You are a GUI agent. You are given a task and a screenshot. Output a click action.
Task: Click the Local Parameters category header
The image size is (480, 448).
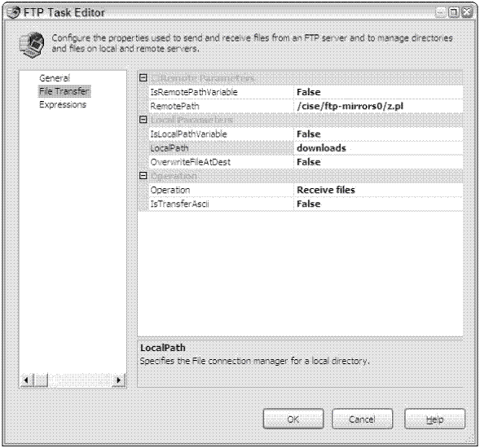[192, 120]
